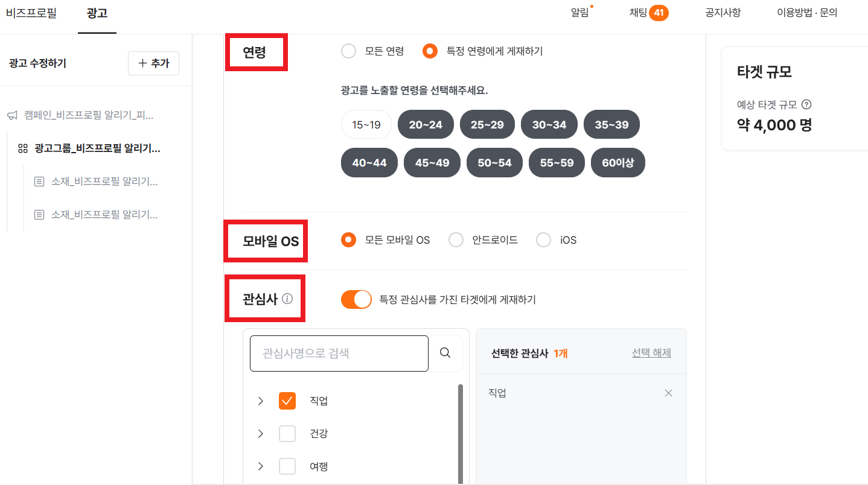Viewport: 868px width, 485px height.
Task: Check the 건강 interest checkbox
Action: [x=287, y=433]
